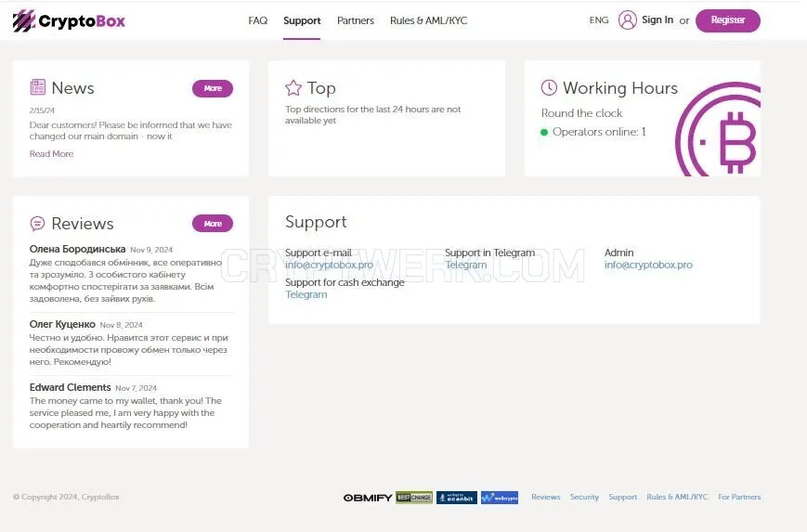Open Telegram for cash exchange support
807x532 pixels.
point(306,295)
